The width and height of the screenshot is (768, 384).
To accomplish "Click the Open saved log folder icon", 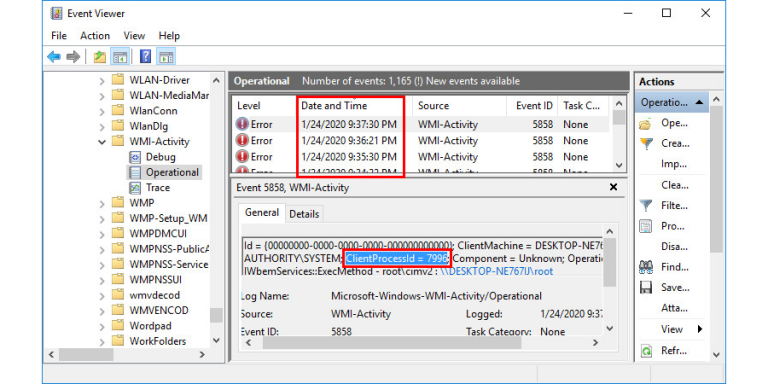I will (645, 124).
